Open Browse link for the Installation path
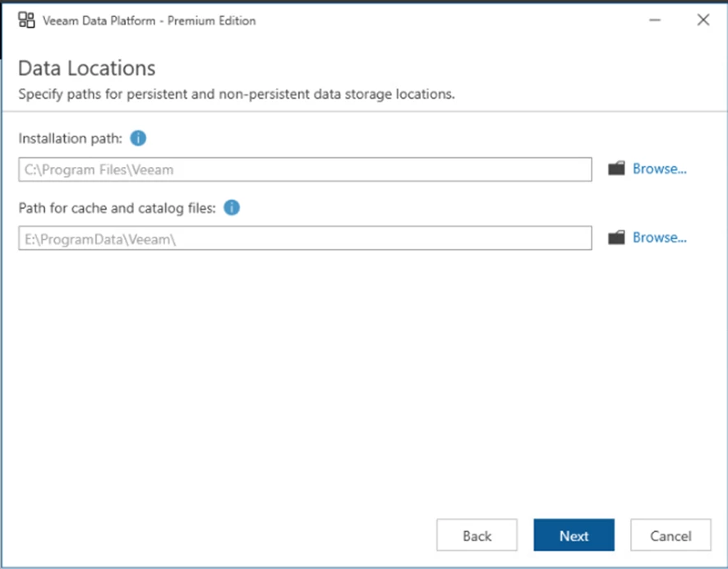The width and height of the screenshot is (728, 569). pyautogui.click(x=659, y=169)
